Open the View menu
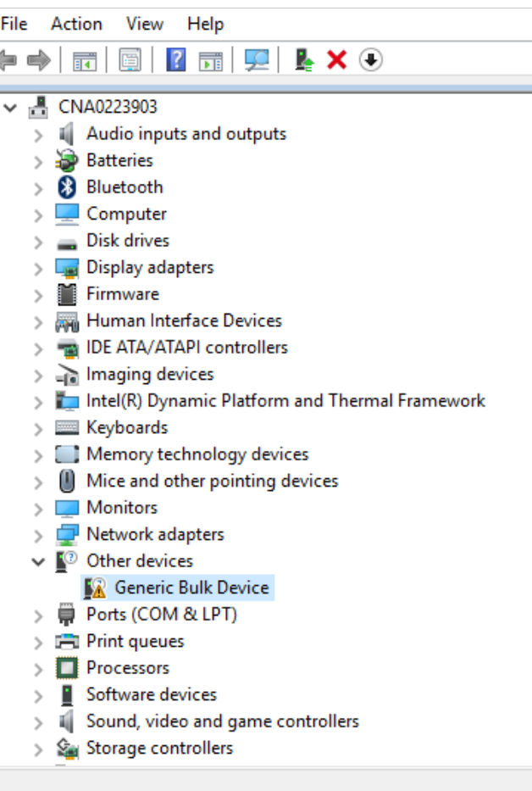This screenshot has width=532, height=791. (145, 24)
